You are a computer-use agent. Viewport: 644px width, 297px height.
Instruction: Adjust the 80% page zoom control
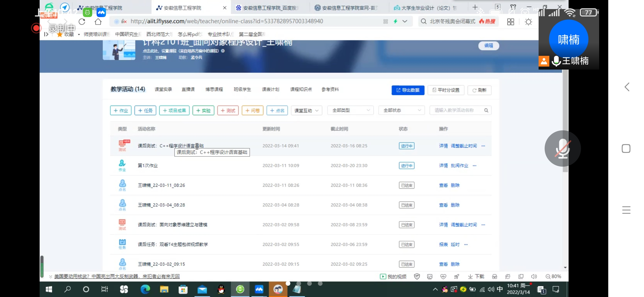[554, 276]
